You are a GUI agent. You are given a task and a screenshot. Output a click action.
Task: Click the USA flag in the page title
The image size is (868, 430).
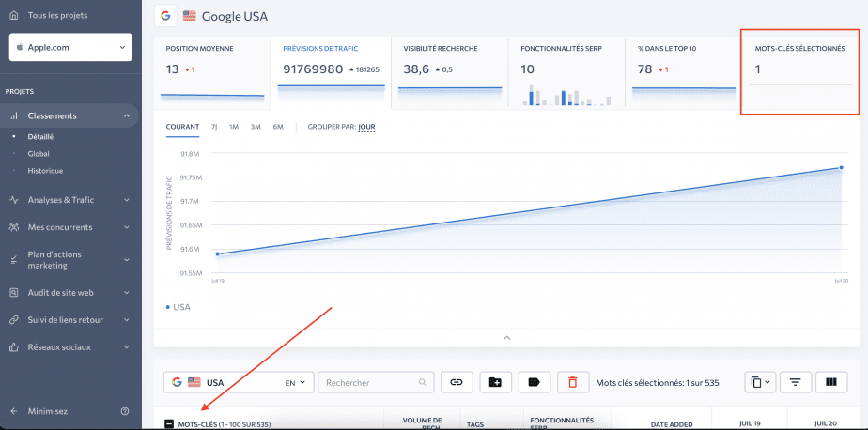click(190, 16)
